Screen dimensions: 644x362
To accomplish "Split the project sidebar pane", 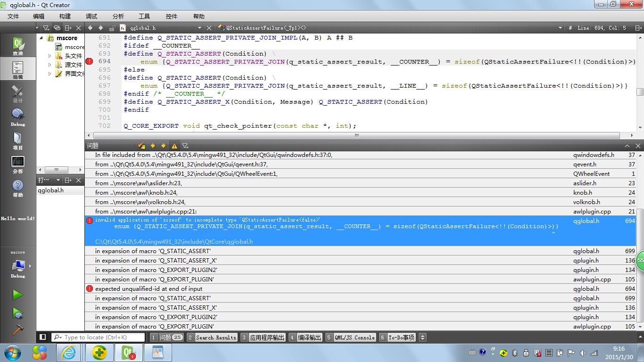I will point(68,28).
